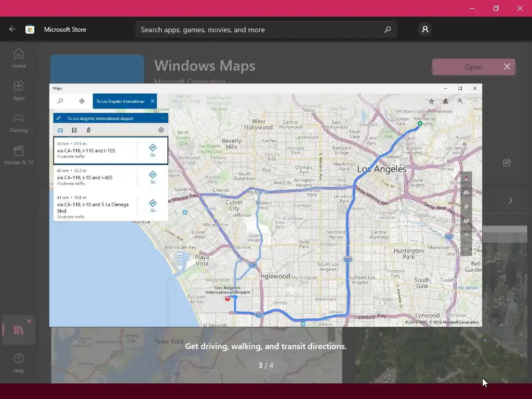Click the compass north indicator on map
Viewport: 532px width, 399px height.
[466, 179]
